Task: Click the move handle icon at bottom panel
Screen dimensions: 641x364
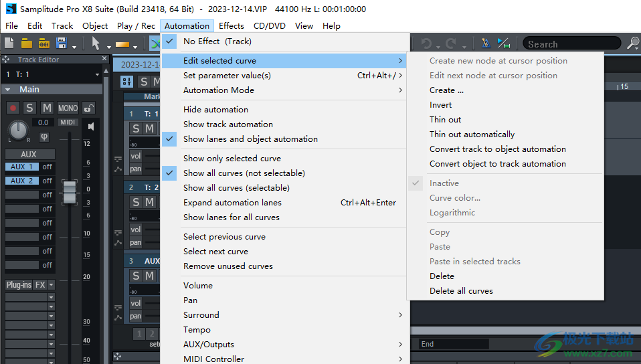Action: [117, 356]
